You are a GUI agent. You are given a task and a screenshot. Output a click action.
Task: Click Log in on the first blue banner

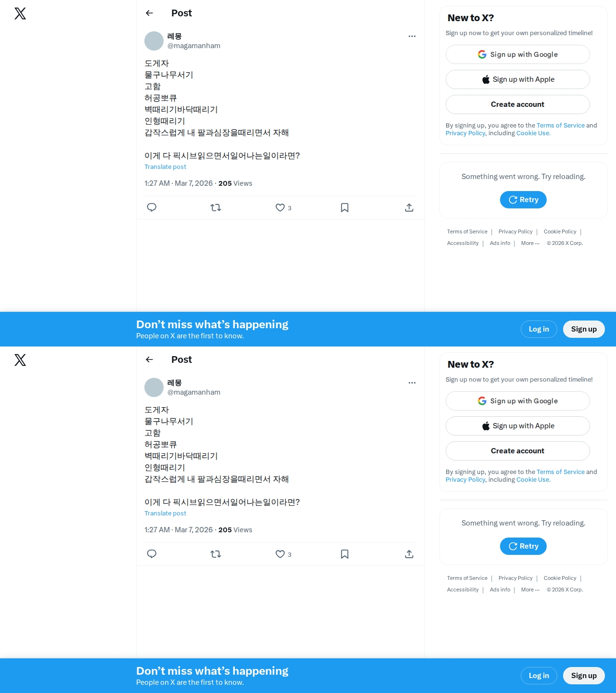[x=539, y=329]
